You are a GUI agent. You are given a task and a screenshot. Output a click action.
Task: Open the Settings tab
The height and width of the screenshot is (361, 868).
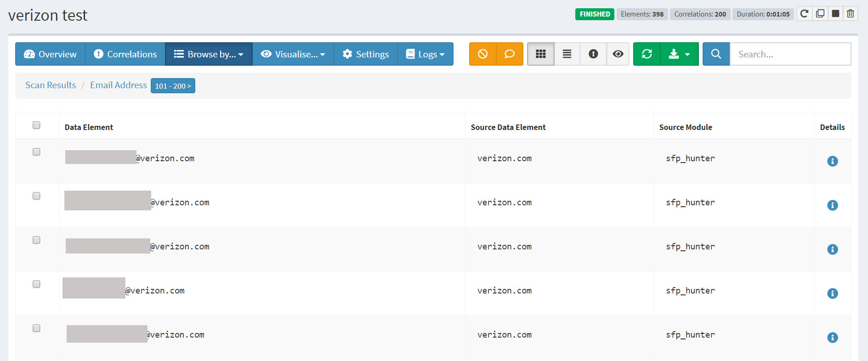(x=366, y=54)
